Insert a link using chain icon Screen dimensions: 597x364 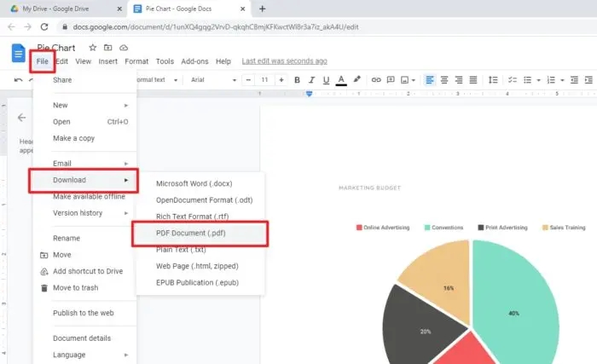(x=376, y=80)
